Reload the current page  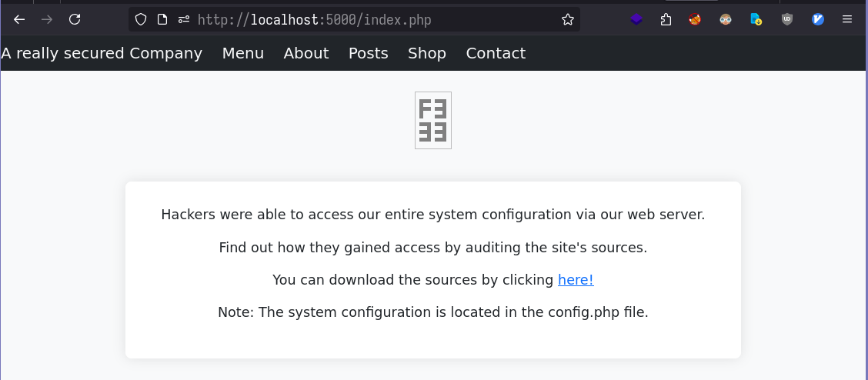pyautogui.click(x=75, y=20)
